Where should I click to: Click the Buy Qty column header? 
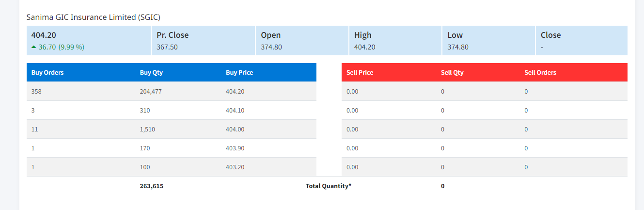pos(150,73)
